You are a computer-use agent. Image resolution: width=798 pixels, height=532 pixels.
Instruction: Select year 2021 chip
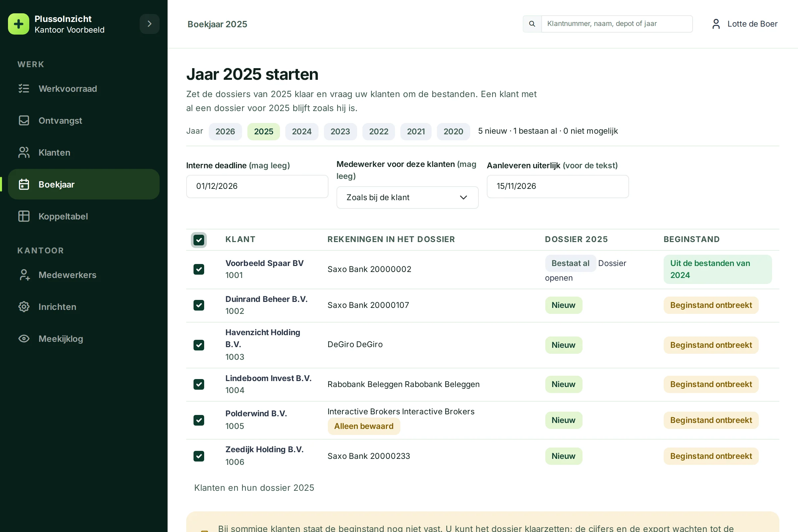click(416, 131)
